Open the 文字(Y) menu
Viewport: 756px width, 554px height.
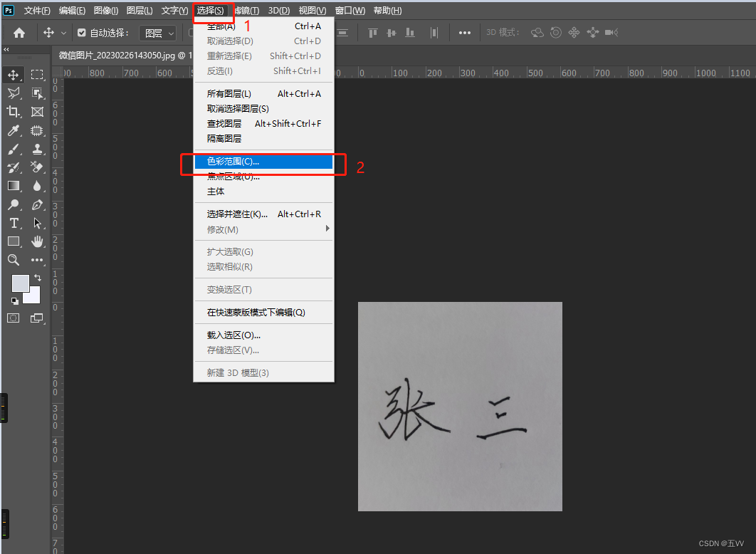point(174,10)
